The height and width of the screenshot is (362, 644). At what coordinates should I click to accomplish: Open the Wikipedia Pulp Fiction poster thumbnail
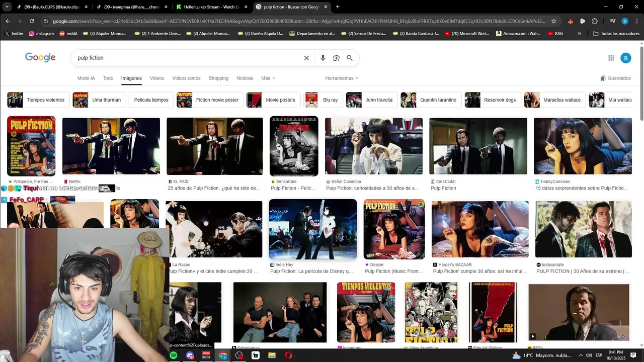tap(31, 146)
